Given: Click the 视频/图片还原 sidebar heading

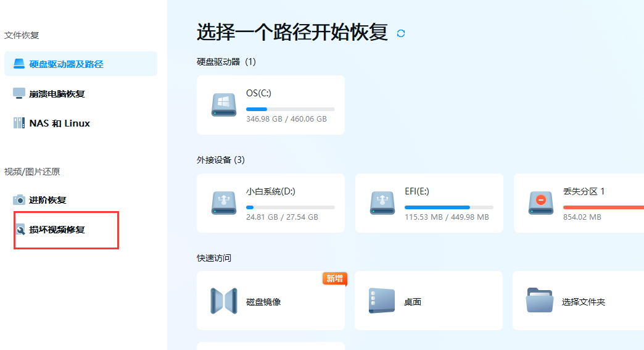Looking at the screenshot, I should [x=32, y=172].
